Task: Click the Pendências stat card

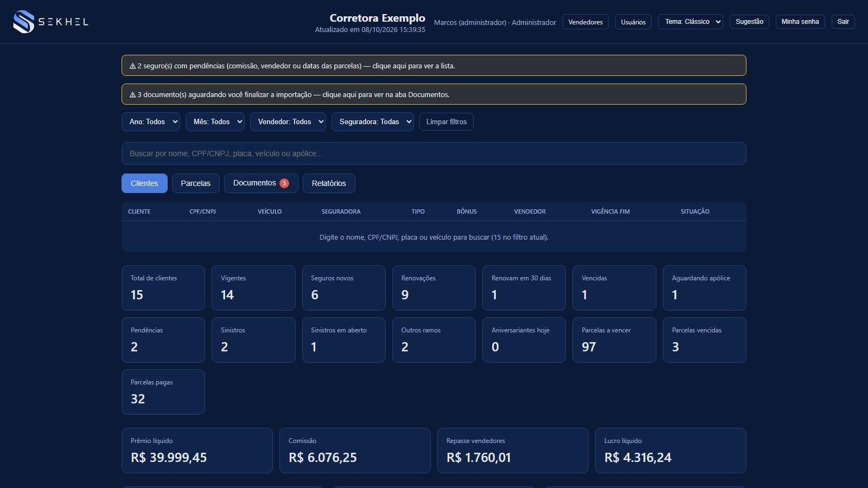Action: [x=163, y=340]
